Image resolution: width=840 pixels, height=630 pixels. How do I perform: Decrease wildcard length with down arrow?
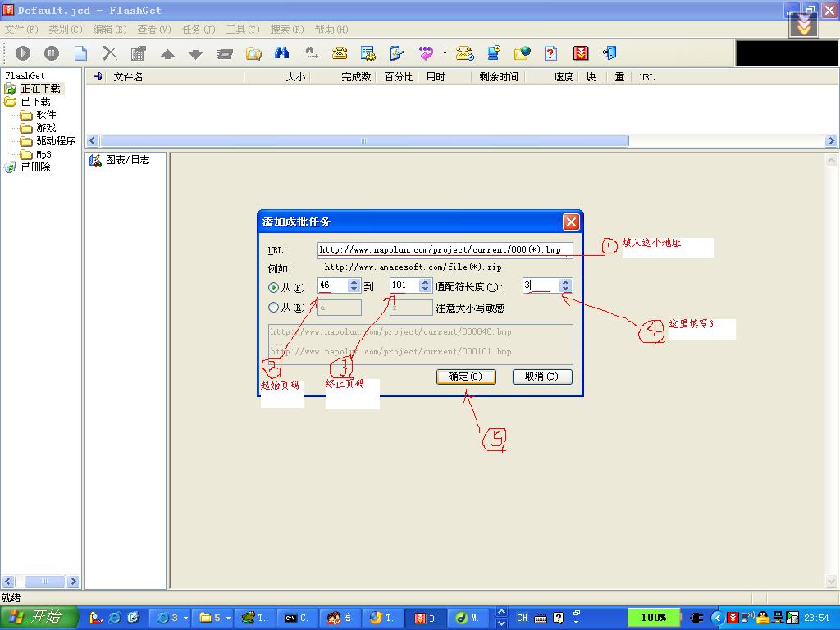pyautogui.click(x=566, y=289)
